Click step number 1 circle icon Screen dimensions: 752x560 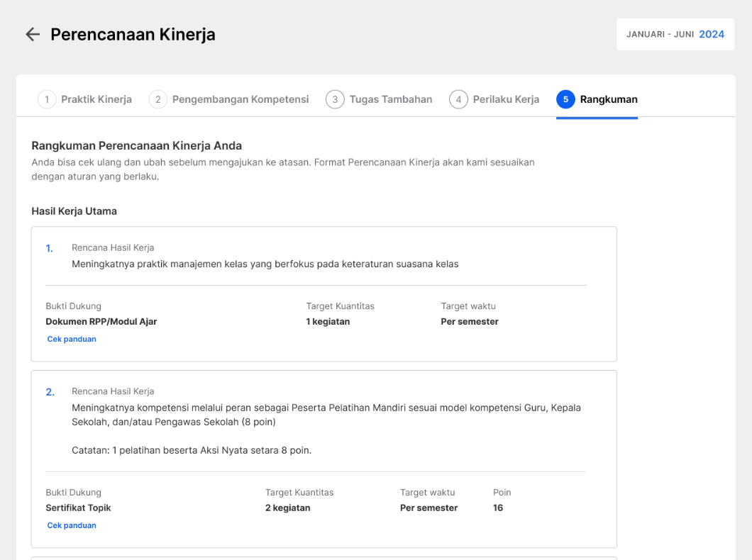47,99
